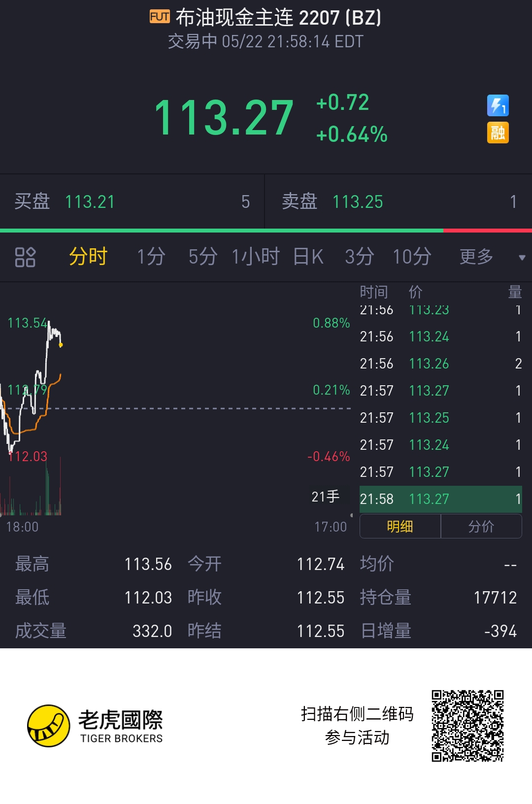Open the 日K daily candlestick tab
Image resolution: width=532 pixels, height=804 pixels.
point(308,257)
